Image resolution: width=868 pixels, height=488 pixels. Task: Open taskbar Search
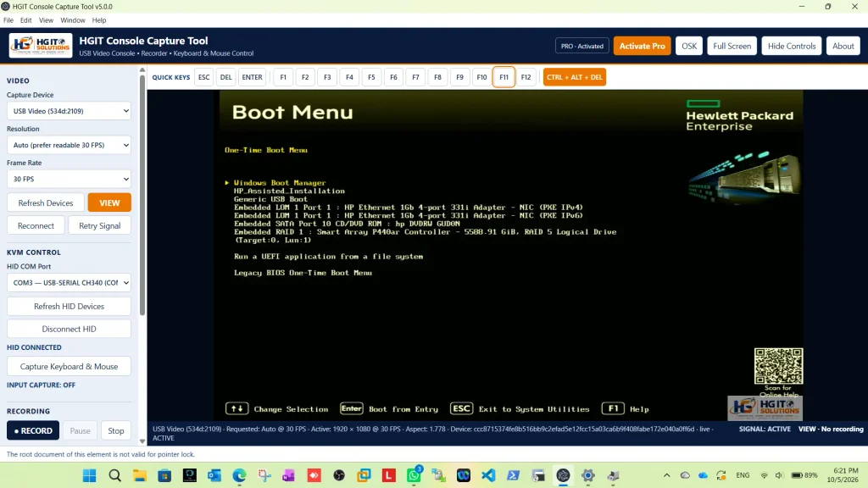114,475
